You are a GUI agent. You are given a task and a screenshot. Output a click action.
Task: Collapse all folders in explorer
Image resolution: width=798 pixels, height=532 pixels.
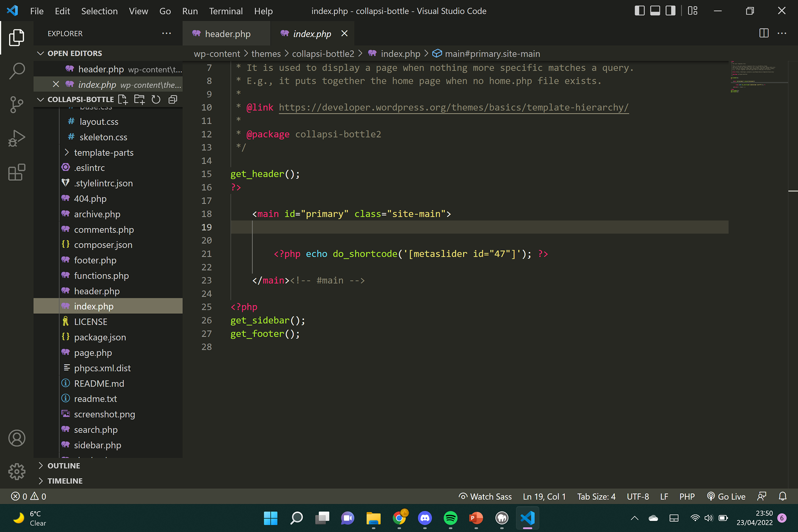click(173, 99)
